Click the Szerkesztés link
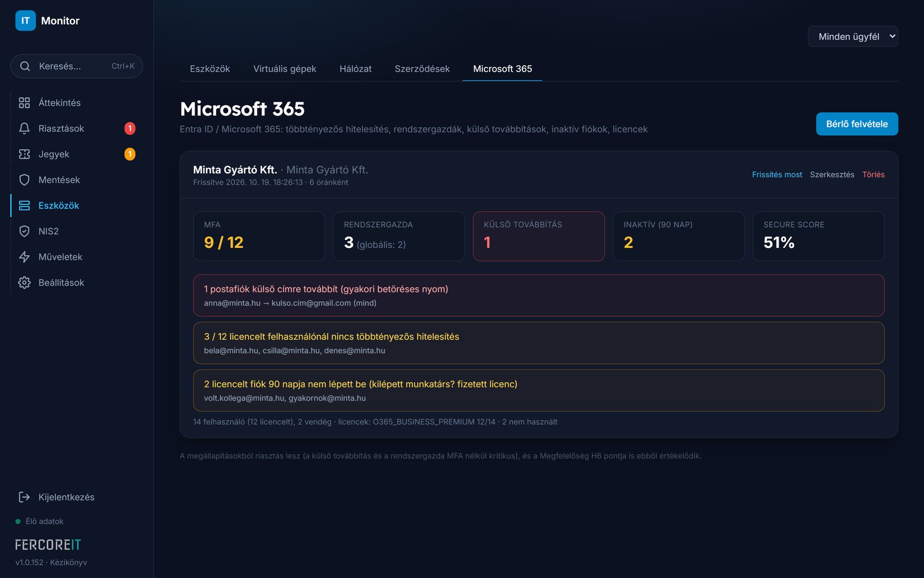 click(x=832, y=175)
